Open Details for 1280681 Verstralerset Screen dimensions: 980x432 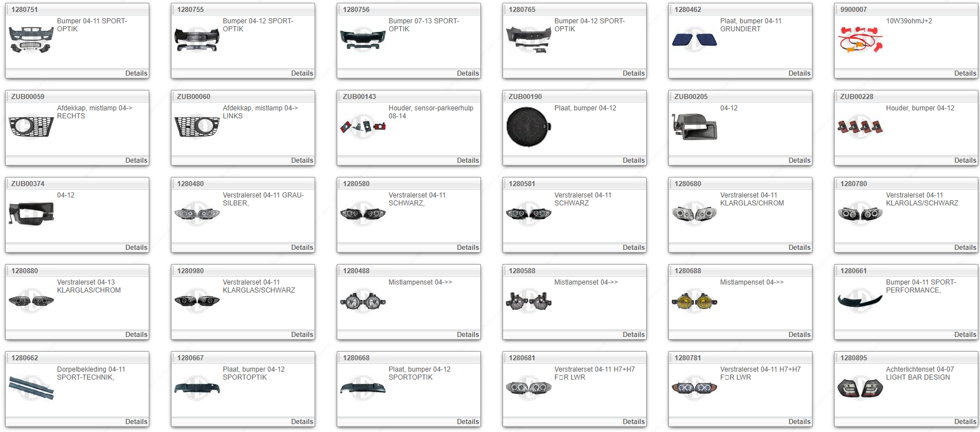(634, 422)
